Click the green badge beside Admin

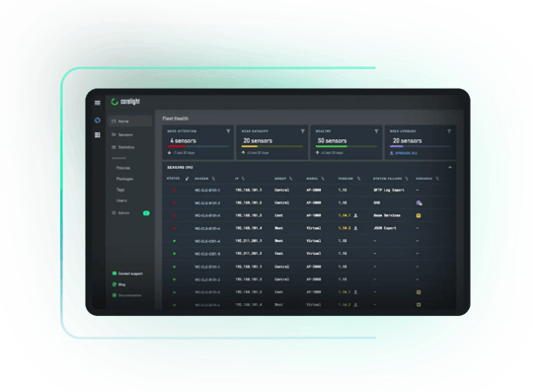146,213
